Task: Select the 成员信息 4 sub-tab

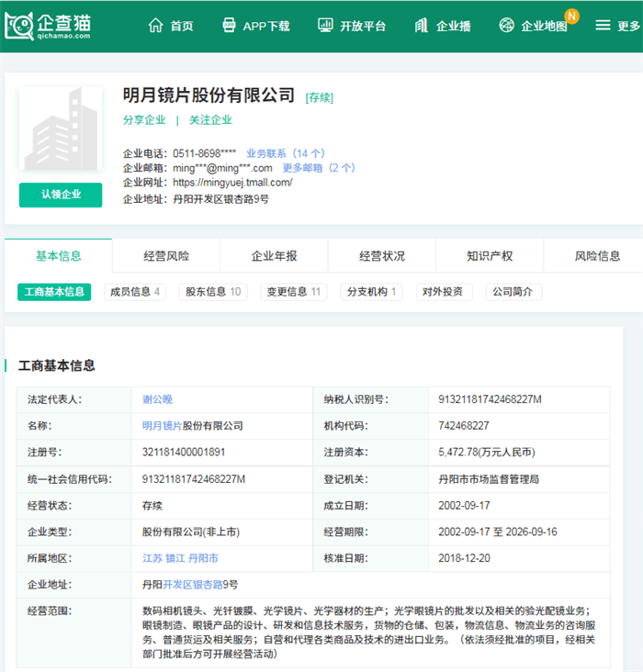Action: click(x=135, y=292)
